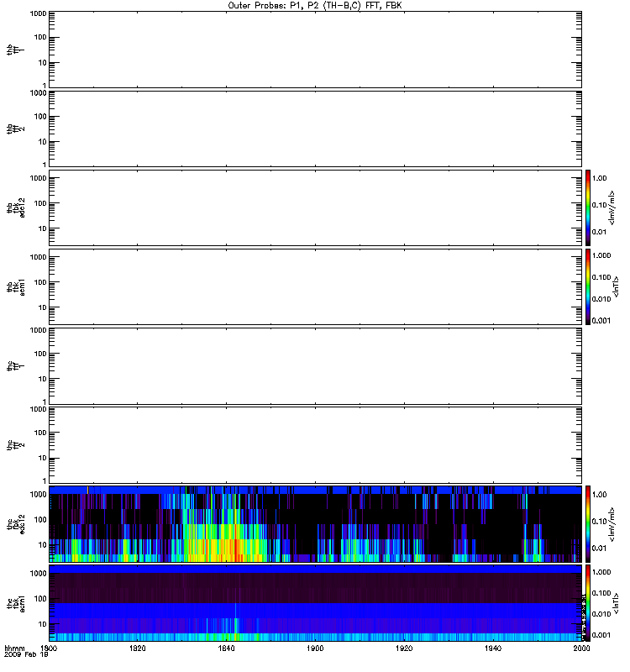Click the "1820" time axis label
Screen dimensions: 630x672
[x=138, y=648]
